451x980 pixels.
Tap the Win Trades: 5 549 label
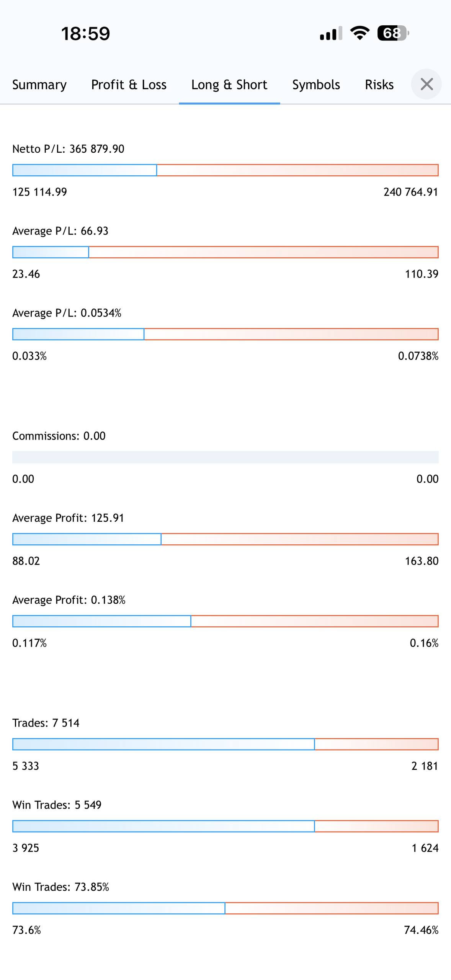pos(57,805)
